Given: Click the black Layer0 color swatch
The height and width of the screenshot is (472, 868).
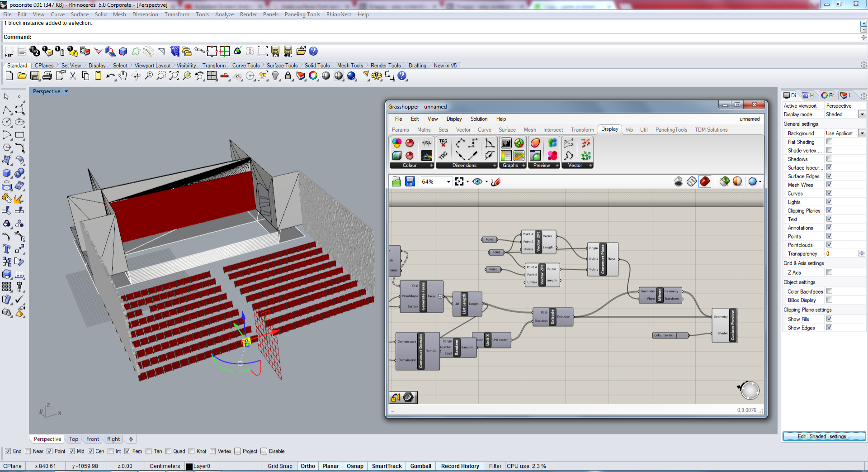Looking at the screenshot, I should [x=189, y=467].
